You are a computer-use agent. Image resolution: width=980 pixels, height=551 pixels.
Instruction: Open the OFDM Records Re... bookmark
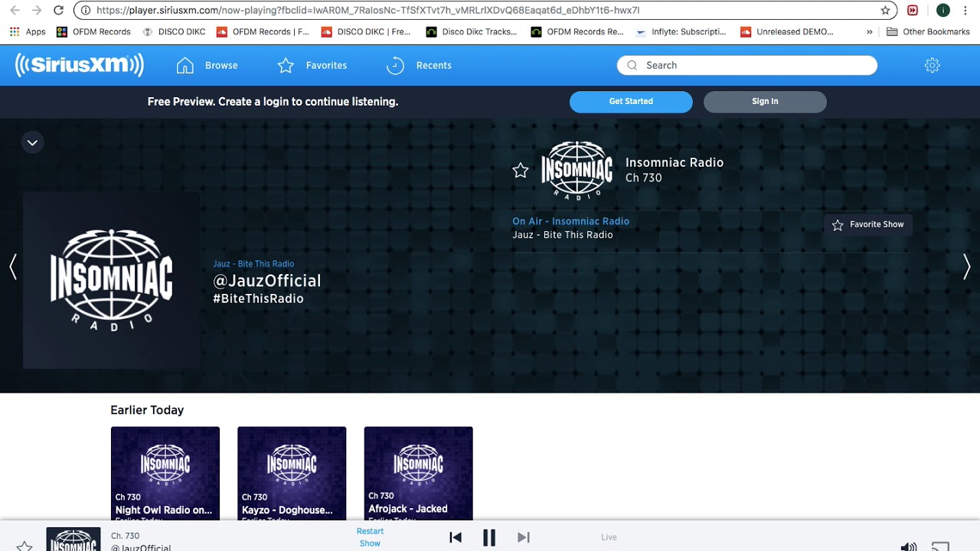point(577,32)
